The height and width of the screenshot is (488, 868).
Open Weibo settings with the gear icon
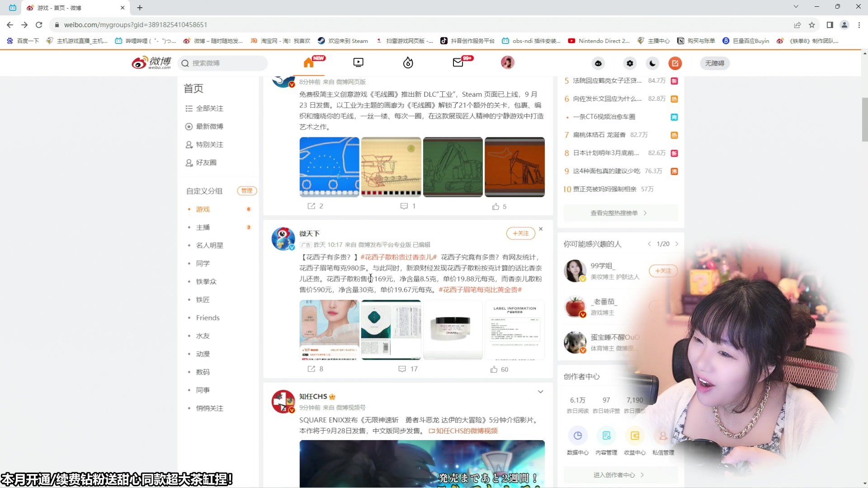pyautogui.click(x=630, y=63)
